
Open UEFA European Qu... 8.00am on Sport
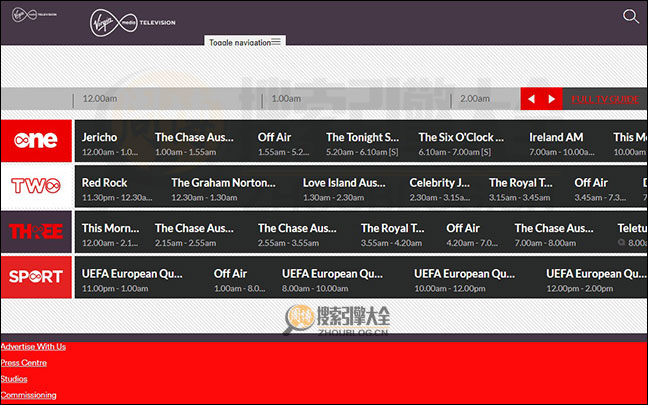(333, 280)
